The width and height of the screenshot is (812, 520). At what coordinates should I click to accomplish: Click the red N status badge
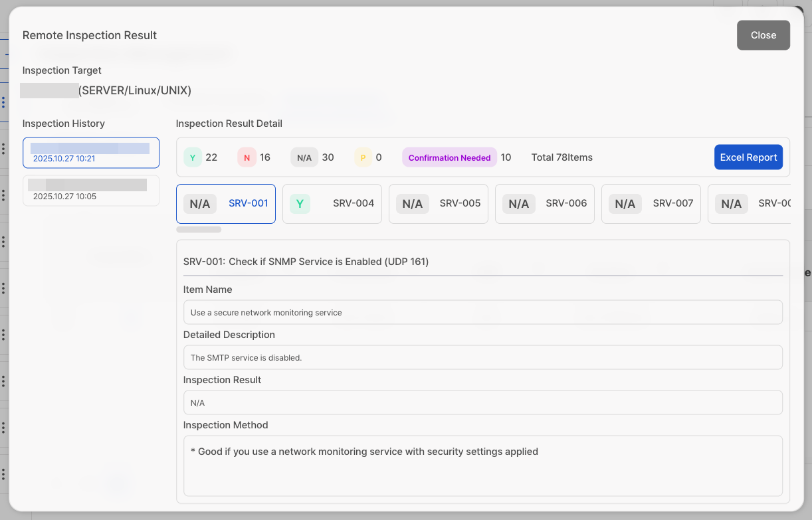(247, 157)
